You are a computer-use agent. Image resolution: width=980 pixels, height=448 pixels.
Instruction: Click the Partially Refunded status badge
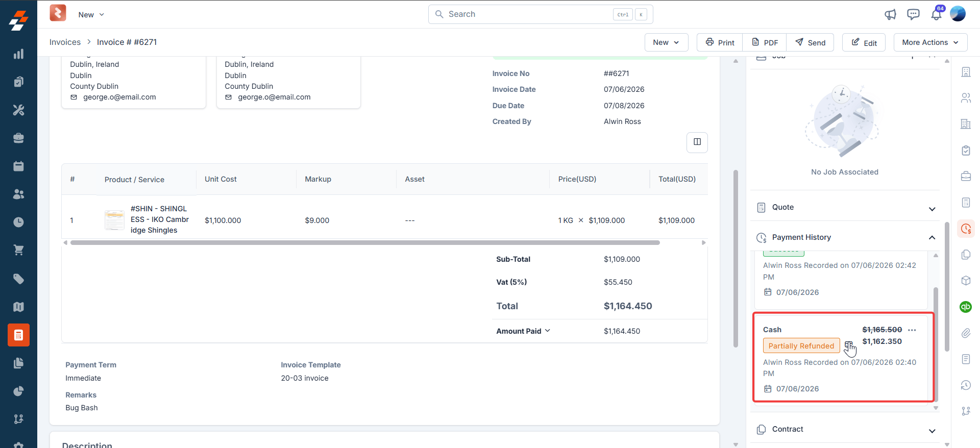(801, 346)
